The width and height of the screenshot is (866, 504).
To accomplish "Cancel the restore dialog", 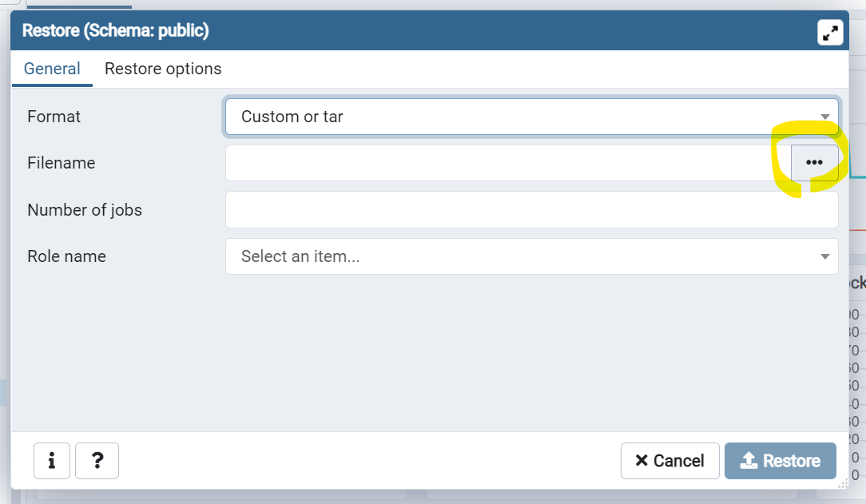I will 669,461.
